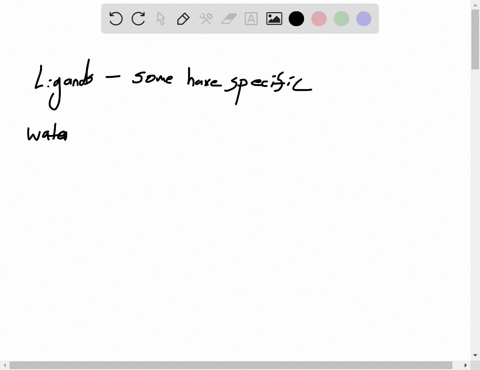Select the text box tool
480x370 pixels.
pyautogui.click(x=251, y=19)
